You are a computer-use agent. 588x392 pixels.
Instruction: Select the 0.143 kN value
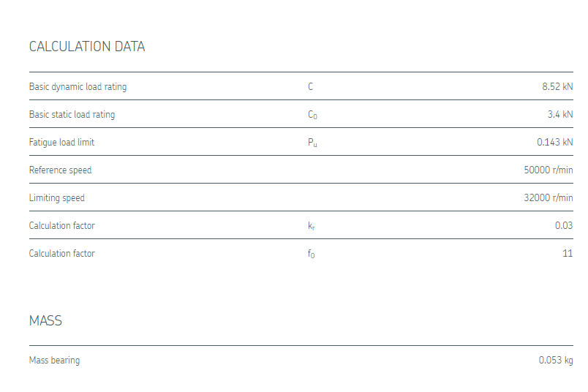(555, 143)
